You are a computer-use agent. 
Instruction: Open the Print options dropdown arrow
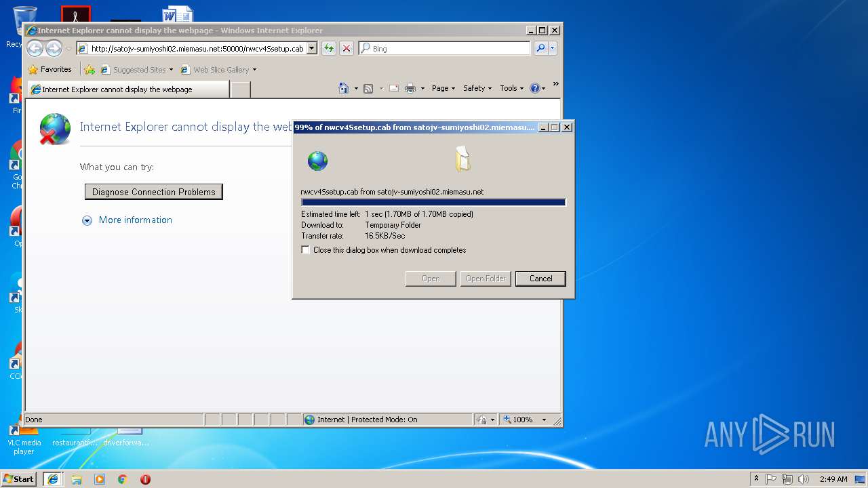pos(422,89)
